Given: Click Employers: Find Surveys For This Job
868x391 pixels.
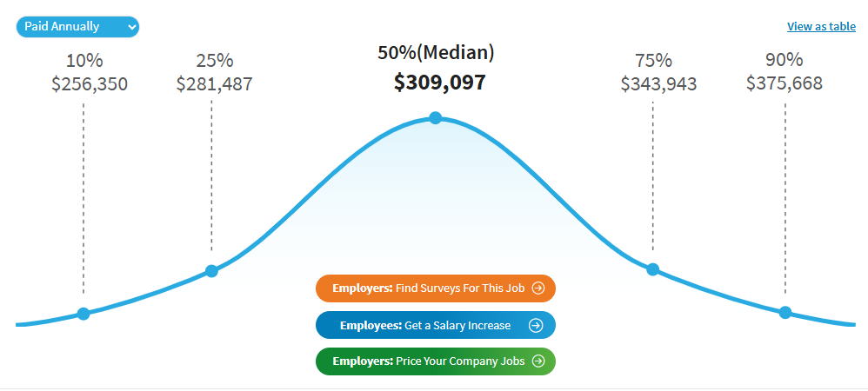Looking at the screenshot, I should point(428,288).
